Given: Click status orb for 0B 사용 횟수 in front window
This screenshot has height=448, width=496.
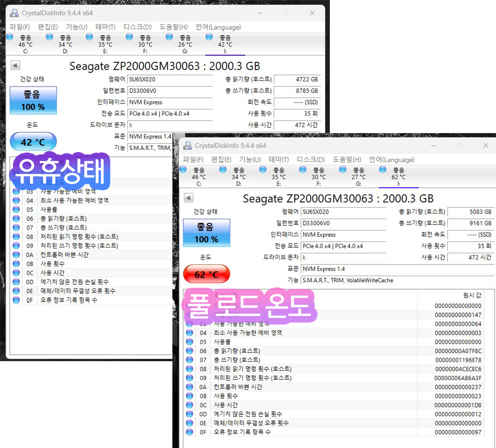Looking at the screenshot, I should click(x=189, y=396).
